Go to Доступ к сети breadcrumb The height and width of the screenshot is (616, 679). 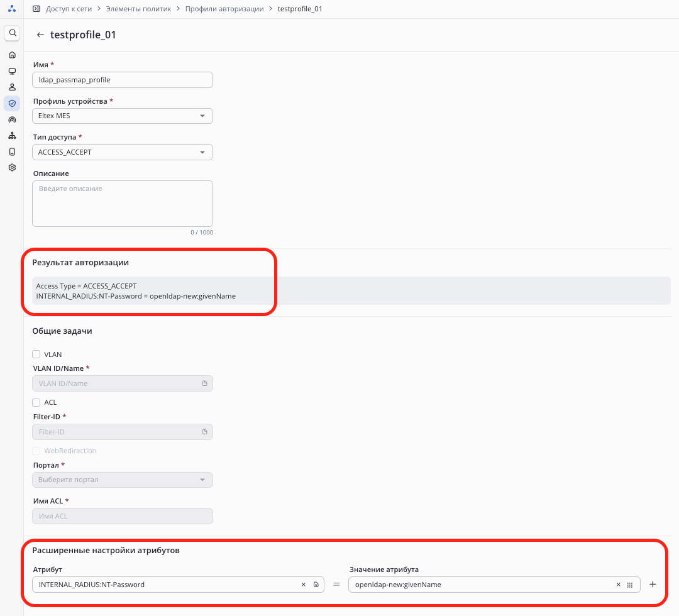[67, 9]
